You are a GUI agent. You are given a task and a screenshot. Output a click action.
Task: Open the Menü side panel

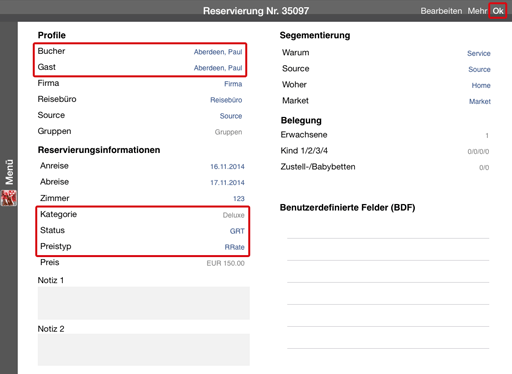coord(9,172)
